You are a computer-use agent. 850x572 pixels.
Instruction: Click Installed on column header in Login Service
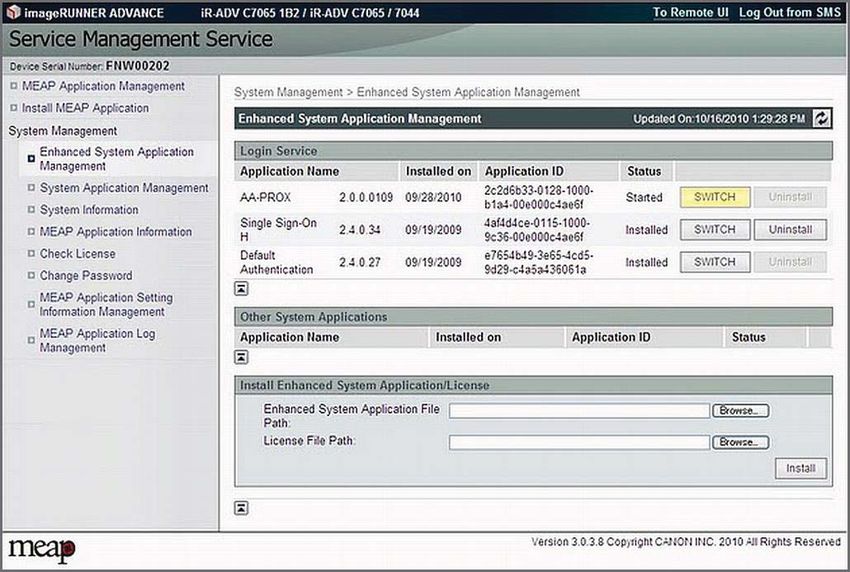point(439,171)
